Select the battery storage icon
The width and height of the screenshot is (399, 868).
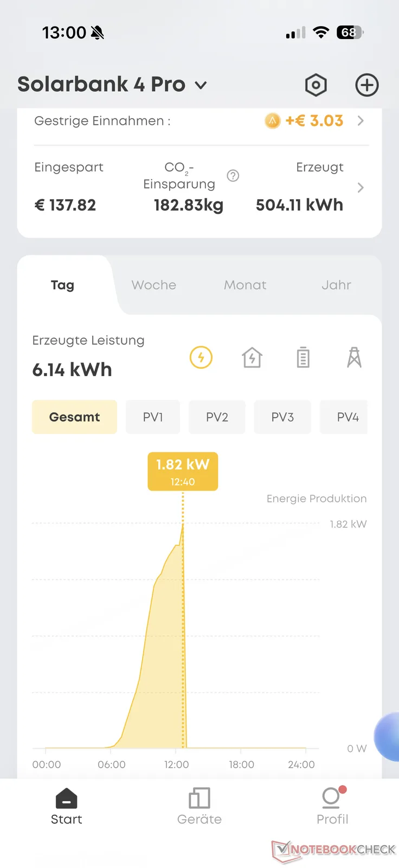coord(303,358)
